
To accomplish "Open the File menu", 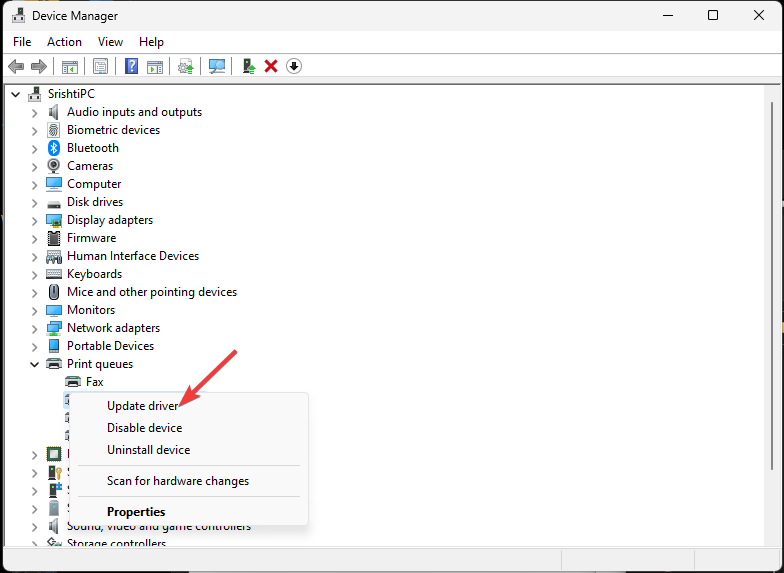I will (22, 42).
